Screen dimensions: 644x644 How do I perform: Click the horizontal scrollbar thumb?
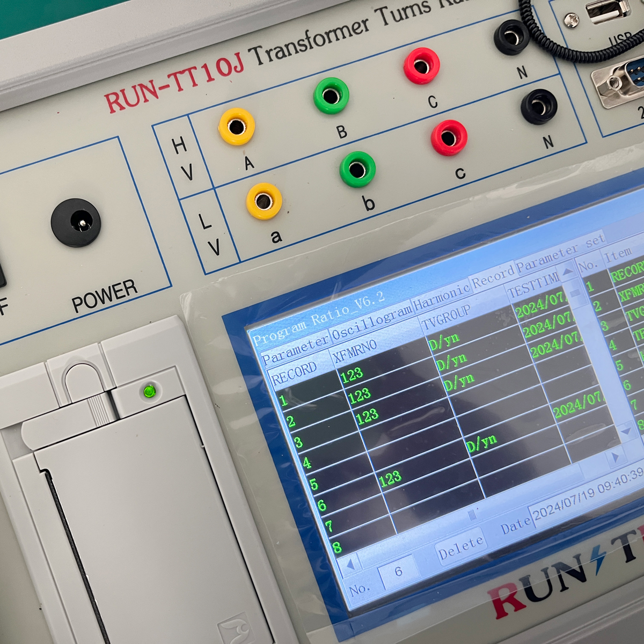point(472,515)
